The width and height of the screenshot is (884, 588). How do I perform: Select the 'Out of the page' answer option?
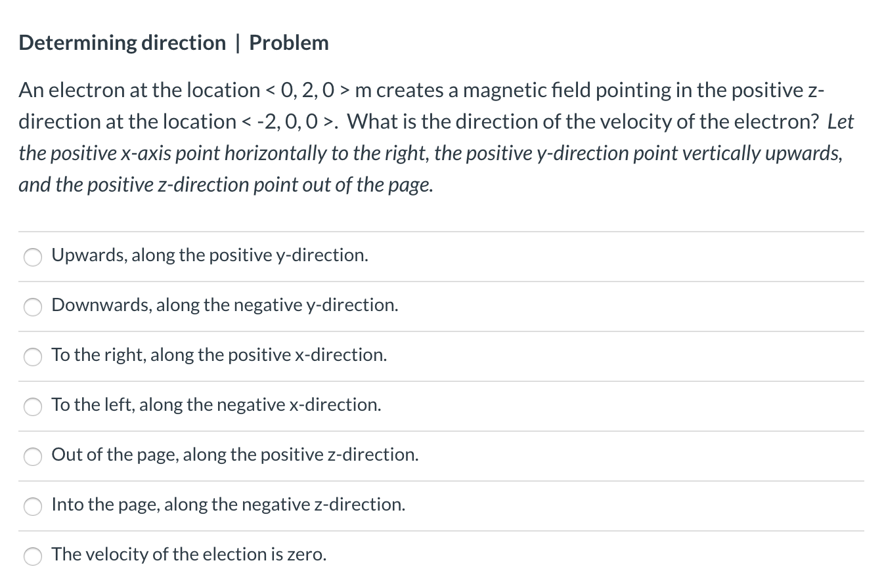coord(235,455)
